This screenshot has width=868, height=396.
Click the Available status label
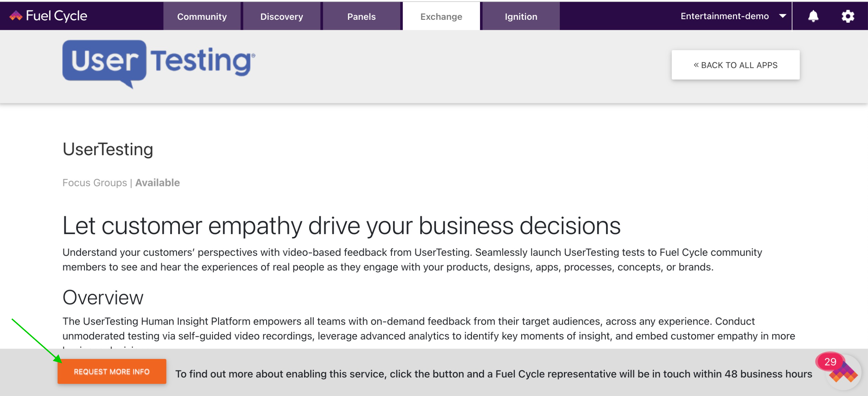click(x=157, y=182)
